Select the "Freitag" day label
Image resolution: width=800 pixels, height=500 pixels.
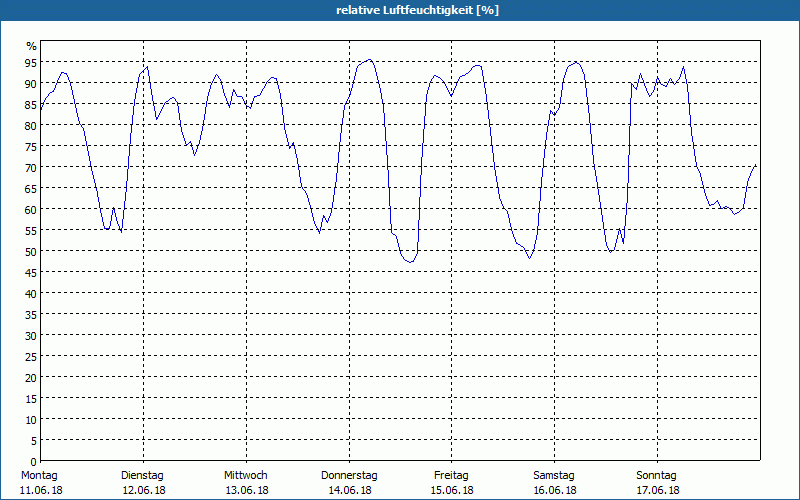[451, 475]
